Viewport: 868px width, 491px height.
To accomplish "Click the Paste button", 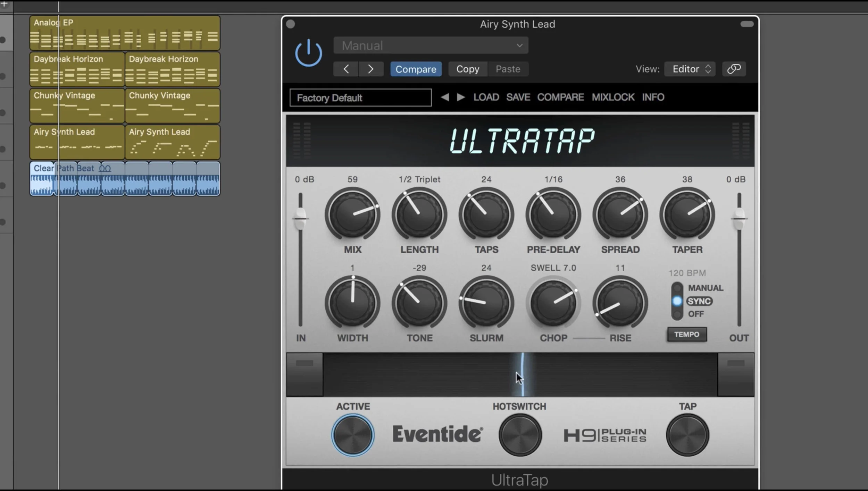I will click(x=508, y=69).
